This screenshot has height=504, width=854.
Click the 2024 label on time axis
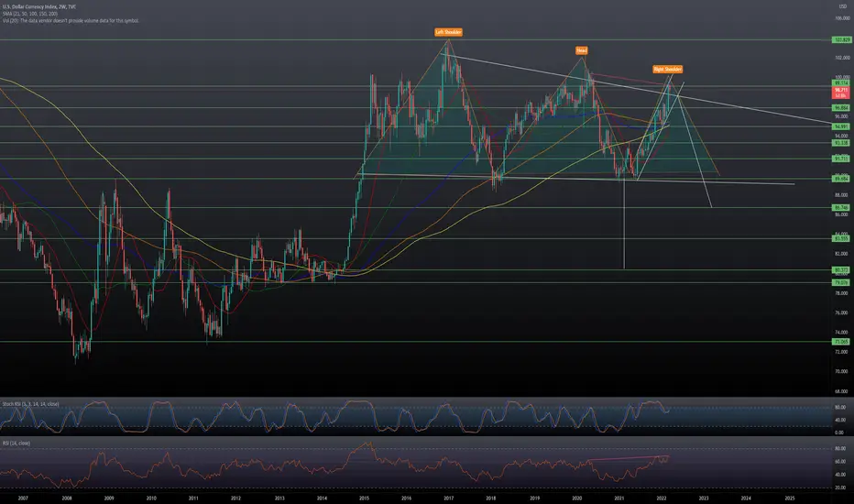tap(746, 498)
